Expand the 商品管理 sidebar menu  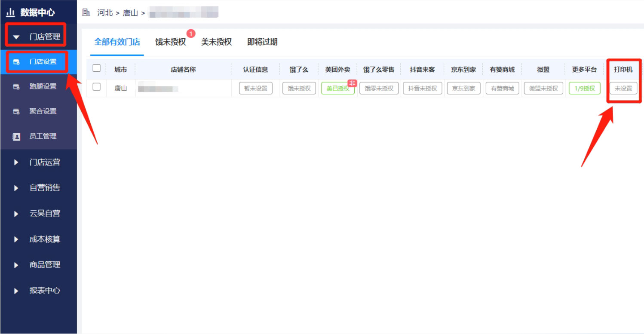coord(44,265)
